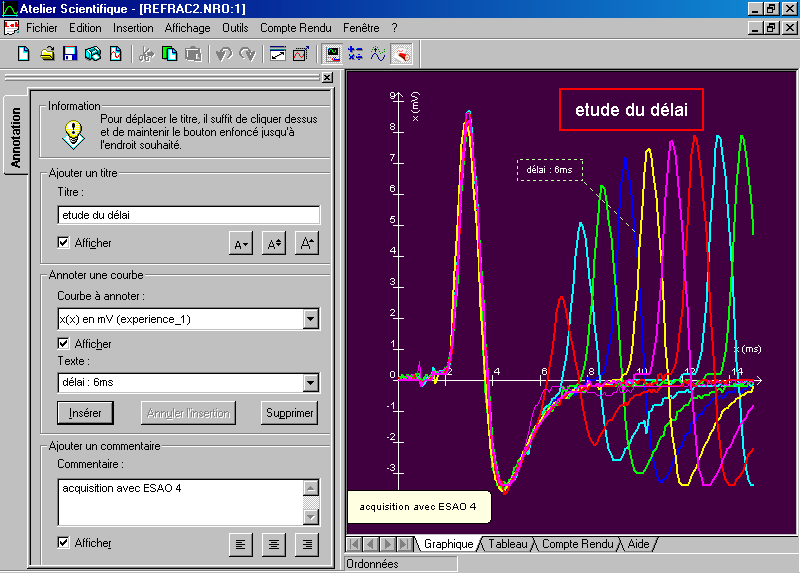Open the Compte Rendu menu
The height and width of the screenshot is (574, 800).
[296, 28]
